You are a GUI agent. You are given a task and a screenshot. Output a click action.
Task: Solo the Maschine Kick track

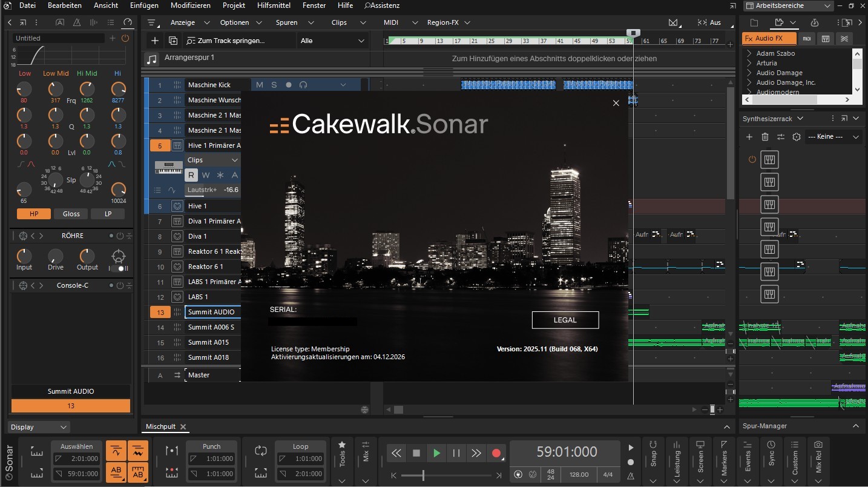pyautogui.click(x=274, y=85)
